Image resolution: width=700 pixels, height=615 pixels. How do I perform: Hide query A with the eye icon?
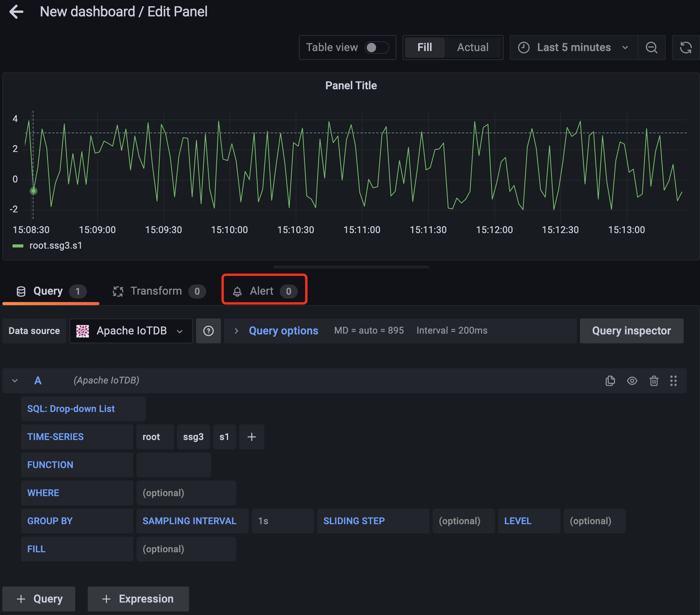[x=632, y=381]
